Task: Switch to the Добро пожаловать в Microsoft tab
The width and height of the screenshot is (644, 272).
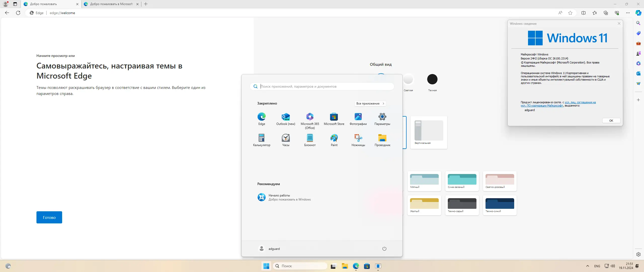Action: click(x=111, y=4)
